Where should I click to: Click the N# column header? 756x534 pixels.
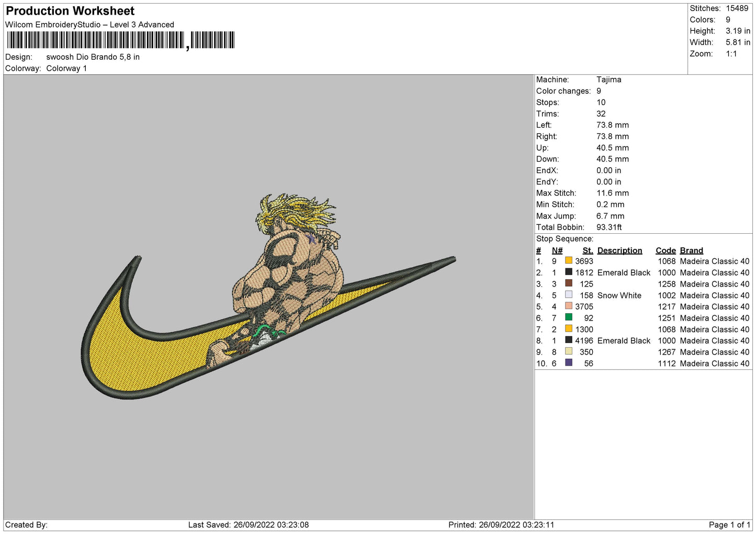pos(557,251)
